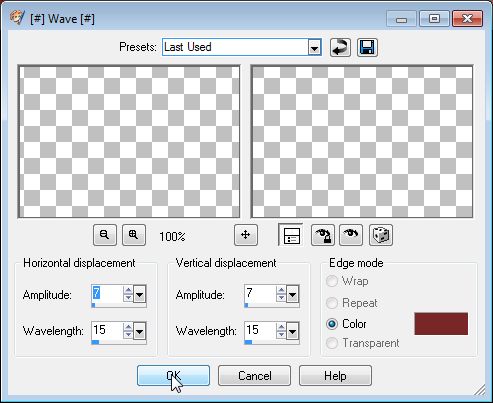Open the dark red edge color swatch
493x403 pixels.
(441, 323)
